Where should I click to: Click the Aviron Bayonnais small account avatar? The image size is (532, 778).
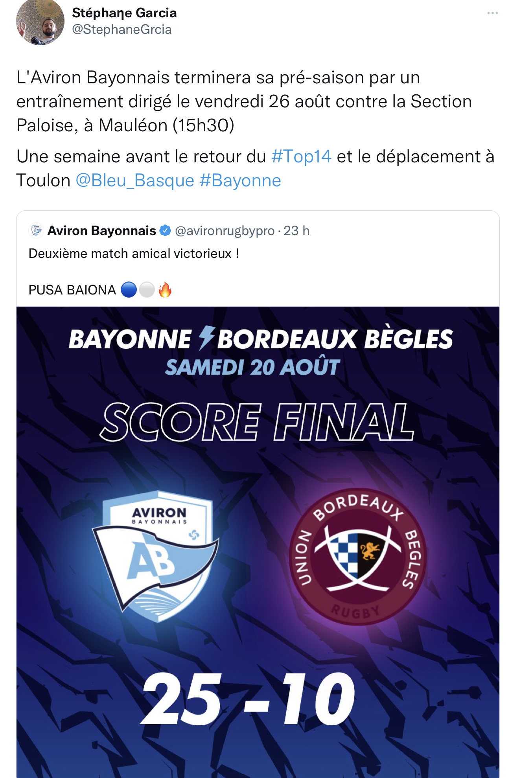[x=36, y=230]
